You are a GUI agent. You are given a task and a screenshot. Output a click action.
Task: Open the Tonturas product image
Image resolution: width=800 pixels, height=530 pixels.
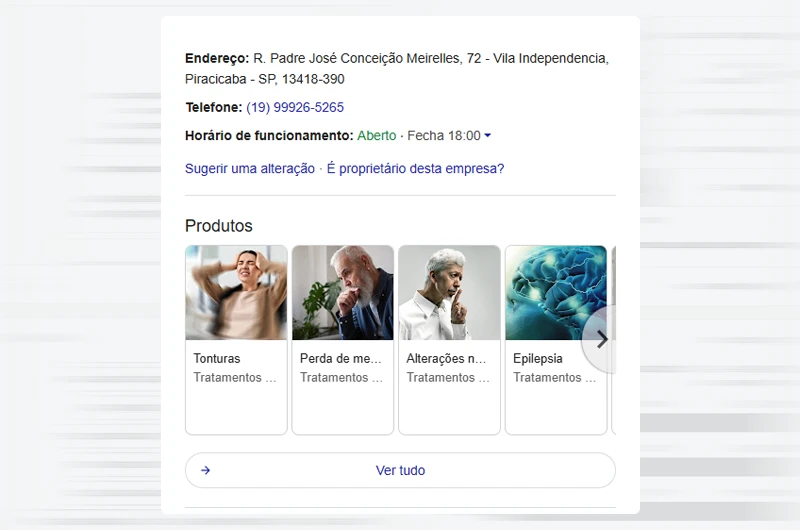pos(236,293)
